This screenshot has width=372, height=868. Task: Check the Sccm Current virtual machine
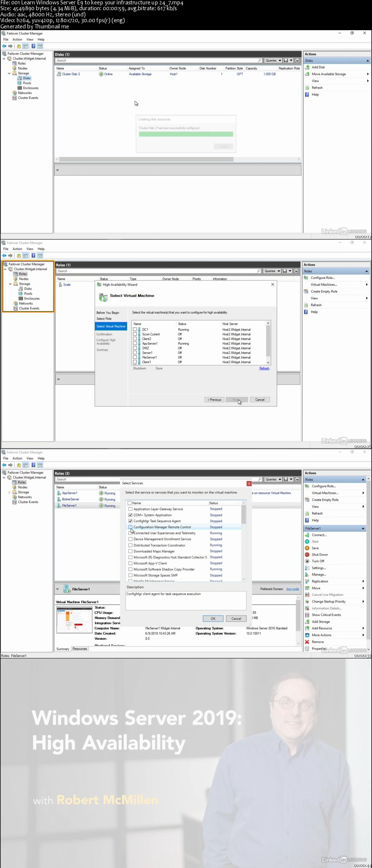click(x=135, y=334)
